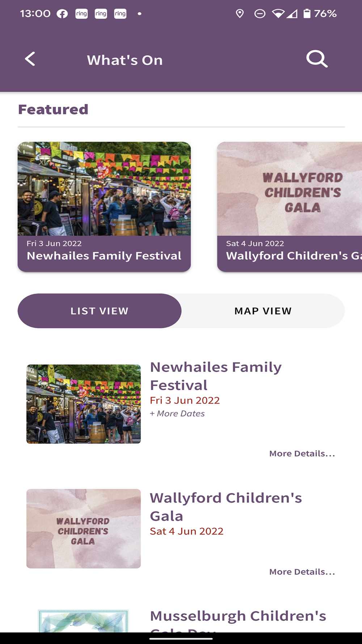
Task: Tap the Android home gesture bar
Action: (181, 639)
